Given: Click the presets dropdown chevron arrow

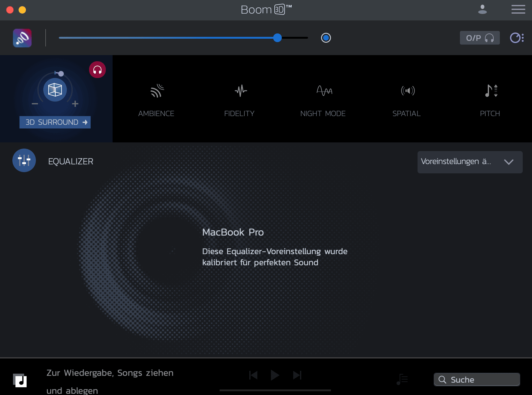Looking at the screenshot, I should [x=509, y=162].
